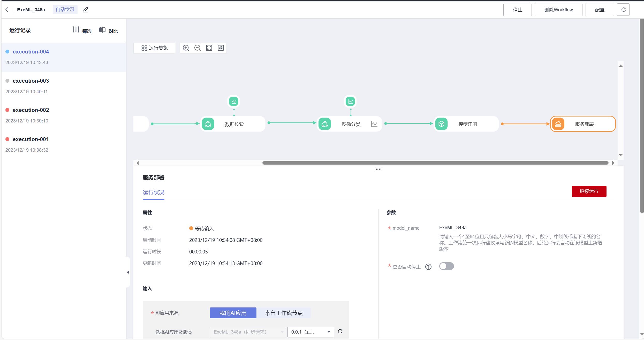Viewport: 644px width, 340px height.
Task: Click the 删除Workflow button
Action: pyautogui.click(x=558, y=10)
